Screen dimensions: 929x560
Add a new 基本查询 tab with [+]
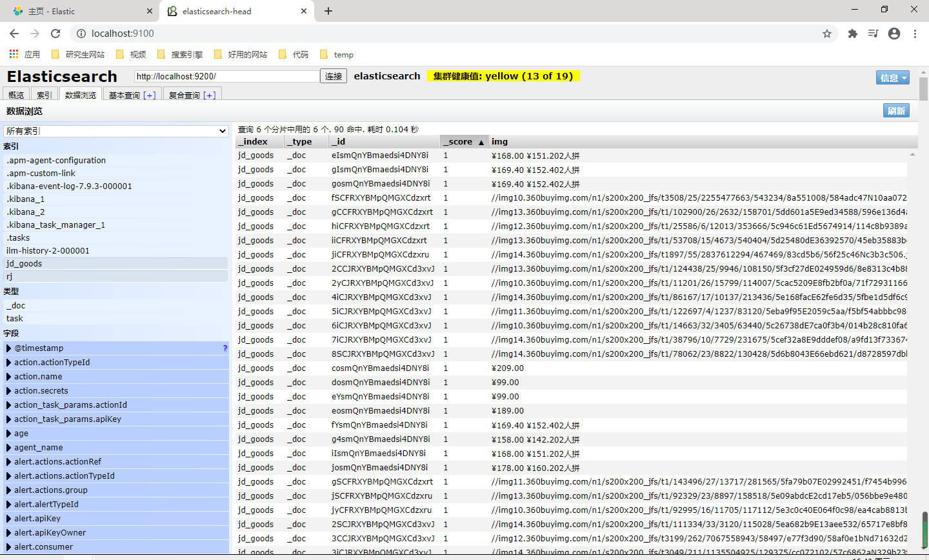(x=150, y=95)
